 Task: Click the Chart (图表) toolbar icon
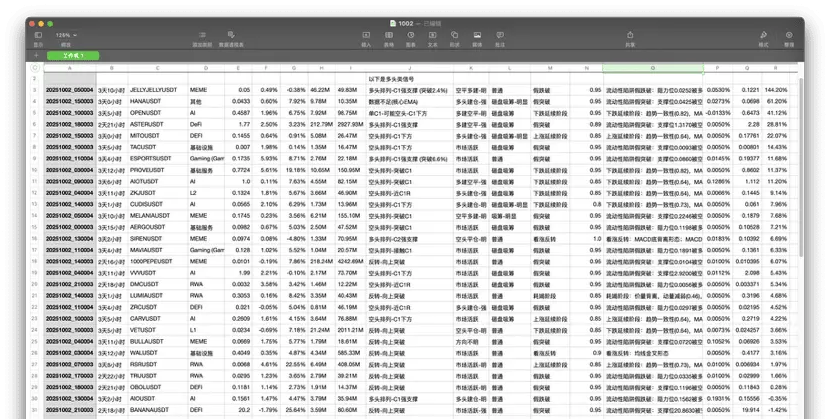[x=411, y=35]
